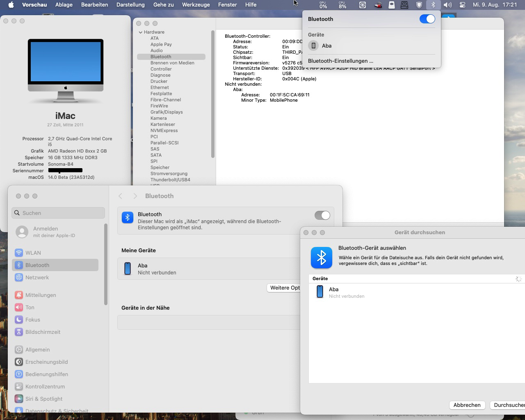Go forward in System Settings
This screenshot has width=525, height=420.
coord(135,196)
